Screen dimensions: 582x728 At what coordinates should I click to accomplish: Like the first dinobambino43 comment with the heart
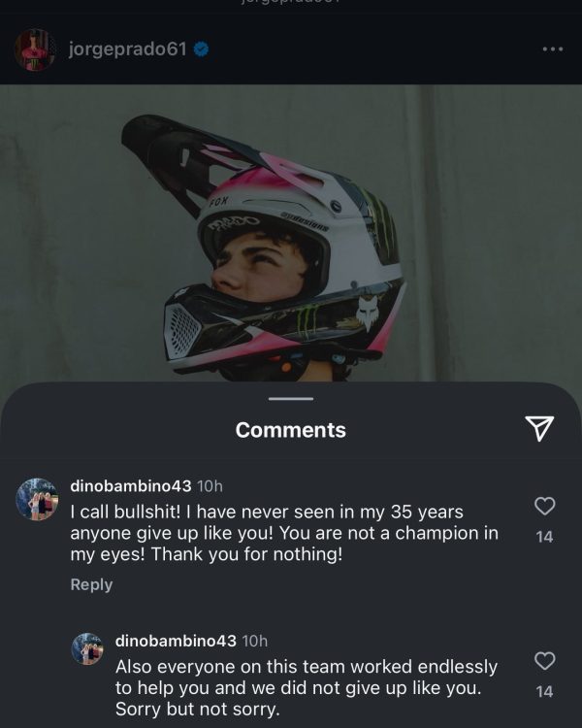click(545, 506)
